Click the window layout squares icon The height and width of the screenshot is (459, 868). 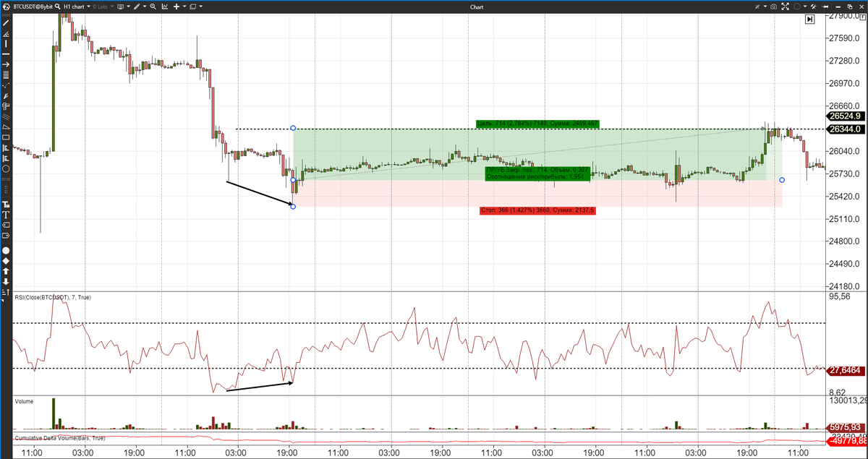click(192, 7)
